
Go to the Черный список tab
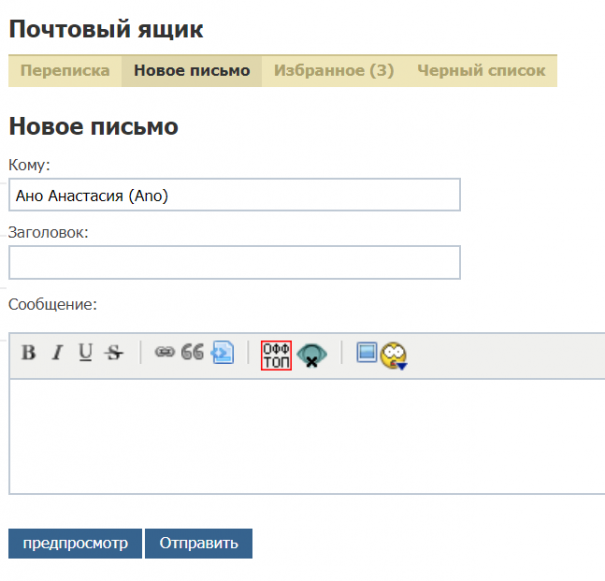(x=481, y=71)
